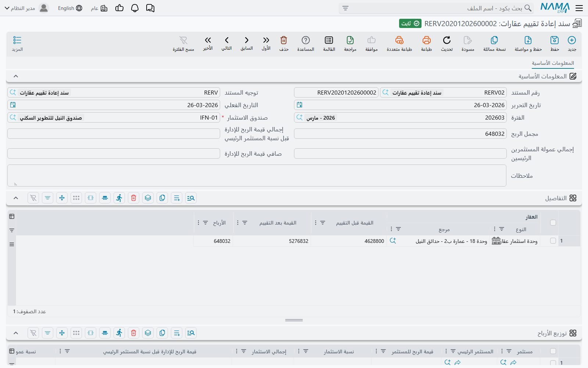Collapse the Details (التفاصيل) section
The image size is (588, 368).
click(16, 198)
